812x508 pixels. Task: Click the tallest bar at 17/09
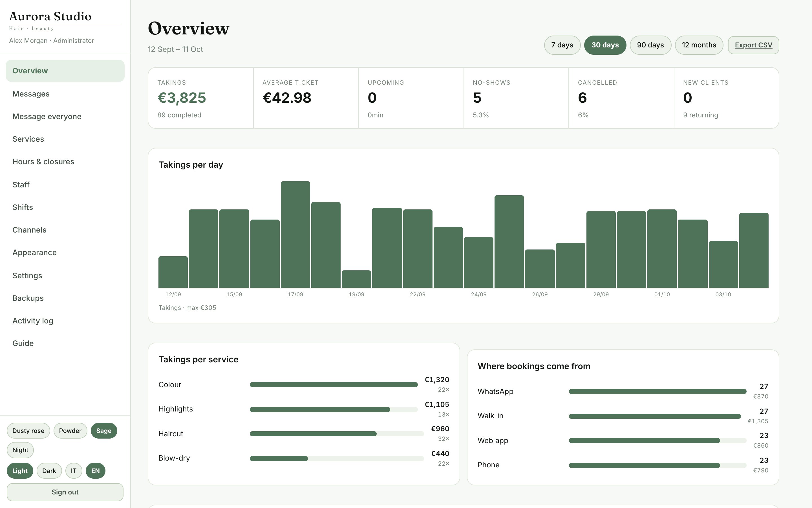pos(295,235)
